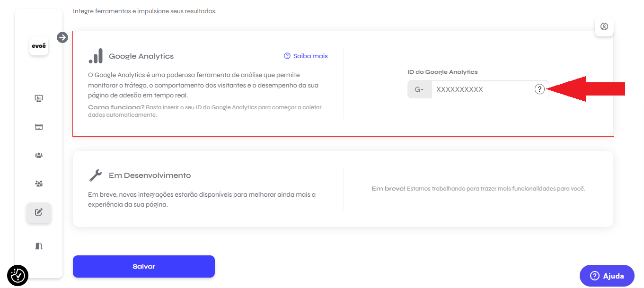This screenshot has width=644, height=288.
Task: Open the users settings icon in sidebar
Action: click(x=39, y=183)
